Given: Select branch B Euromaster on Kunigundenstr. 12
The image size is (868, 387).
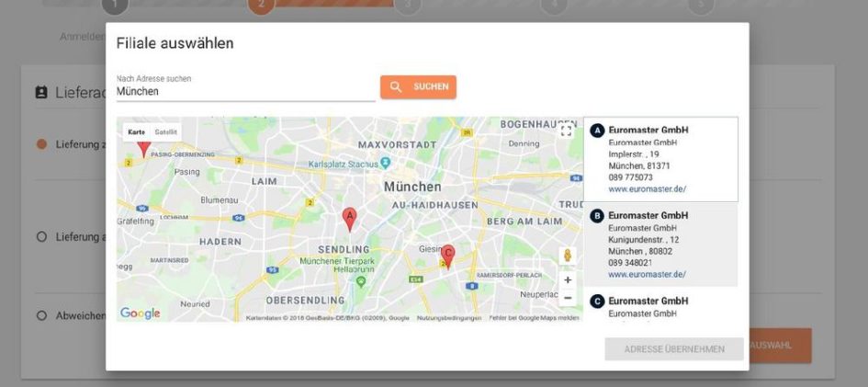Looking at the screenshot, I should pyautogui.click(x=660, y=244).
